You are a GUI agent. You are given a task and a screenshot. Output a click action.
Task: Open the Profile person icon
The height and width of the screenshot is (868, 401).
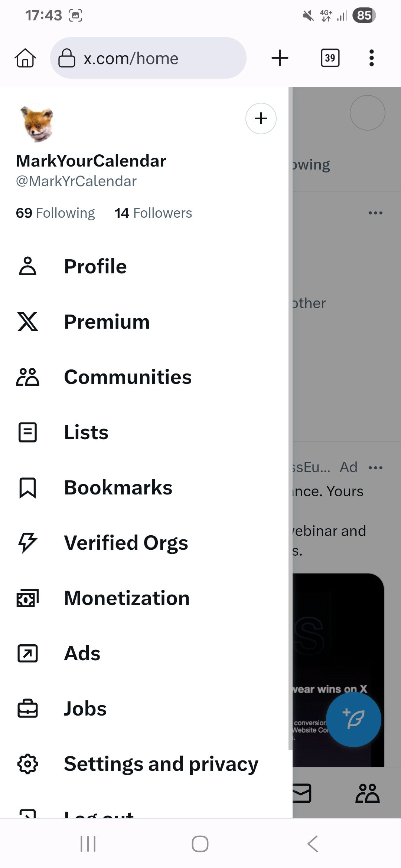pos(28,266)
